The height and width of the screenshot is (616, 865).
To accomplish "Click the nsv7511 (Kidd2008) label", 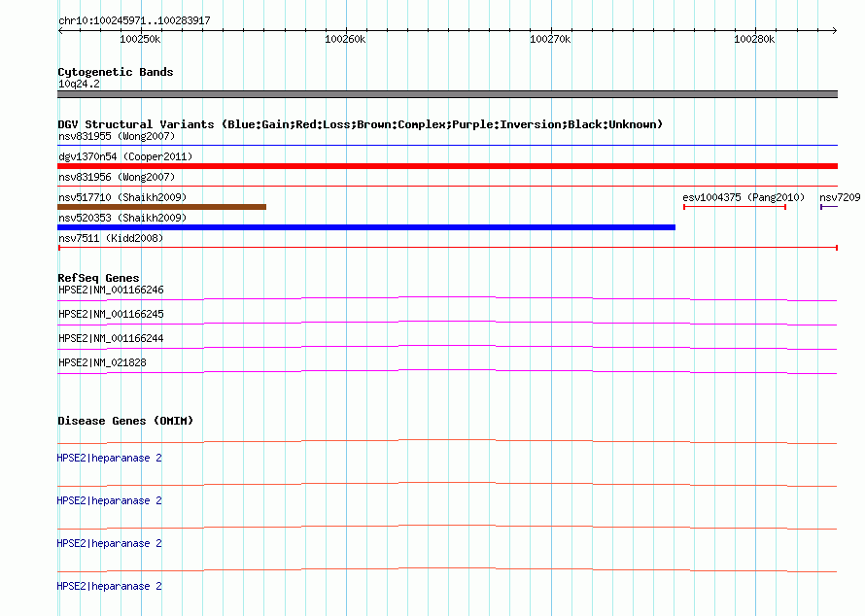I will (x=111, y=238).
